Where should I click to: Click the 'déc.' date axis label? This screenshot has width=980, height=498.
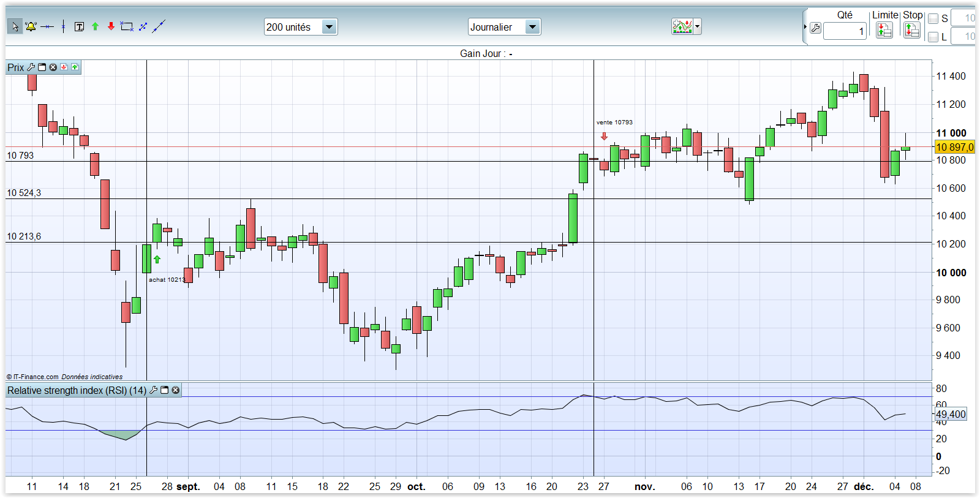864,486
